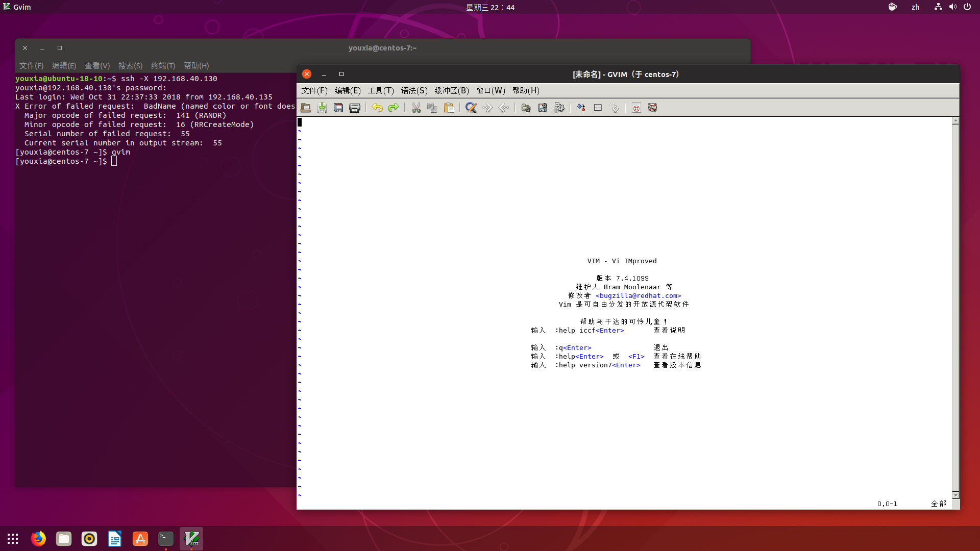Image resolution: width=980 pixels, height=551 pixels.
Task: Click the Build tags table icon
Action: [x=598, y=108]
